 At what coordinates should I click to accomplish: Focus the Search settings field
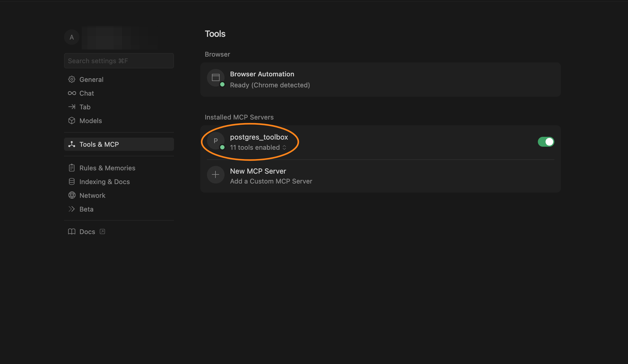click(119, 61)
